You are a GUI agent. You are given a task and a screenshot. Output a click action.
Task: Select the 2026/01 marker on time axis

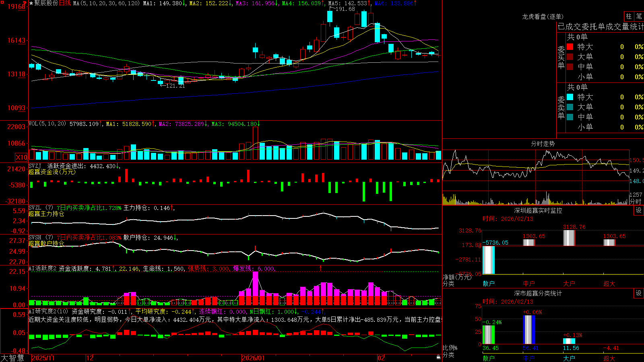(x=254, y=358)
